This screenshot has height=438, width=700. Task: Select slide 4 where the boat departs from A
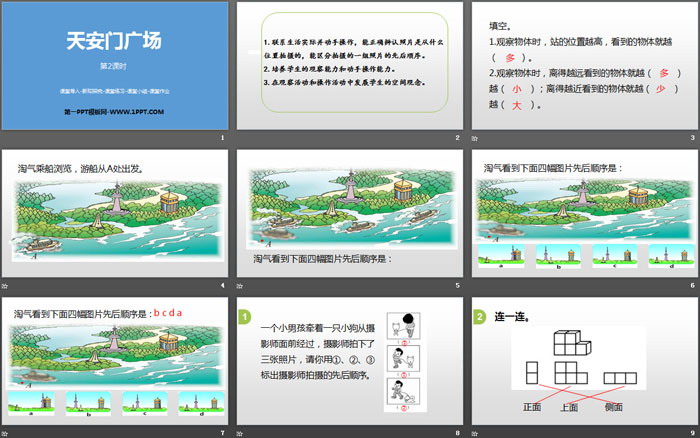(x=116, y=220)
